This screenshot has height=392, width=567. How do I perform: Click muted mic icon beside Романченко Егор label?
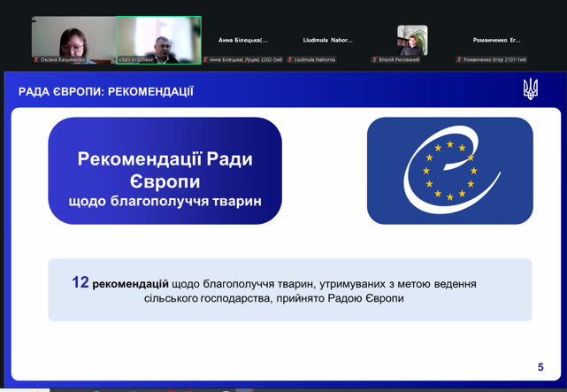click(459, 59)
